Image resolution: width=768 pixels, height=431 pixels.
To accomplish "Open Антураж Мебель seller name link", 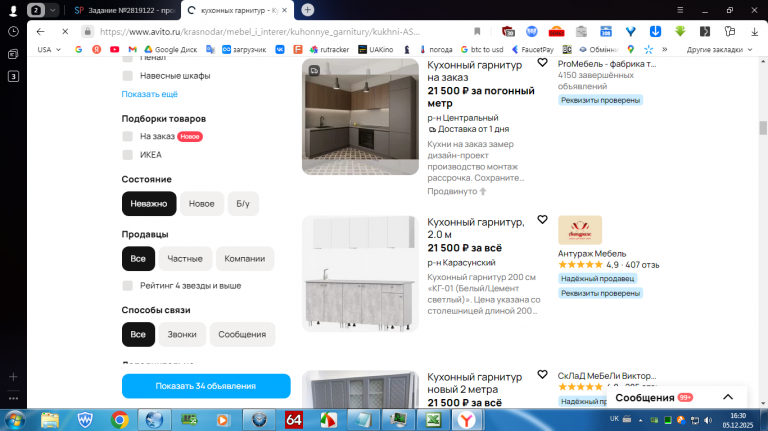I will (592, 254).
